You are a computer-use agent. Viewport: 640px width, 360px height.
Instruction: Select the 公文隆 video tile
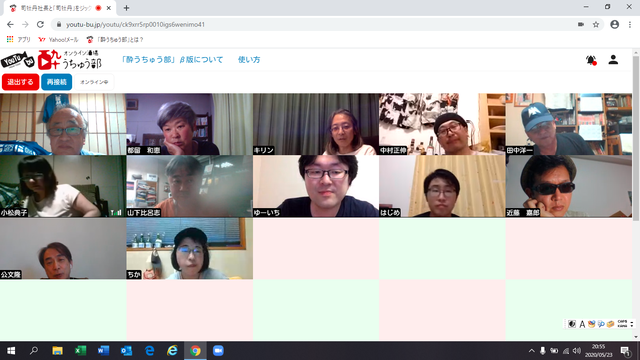pyautogui.click(x=63, y=249)
